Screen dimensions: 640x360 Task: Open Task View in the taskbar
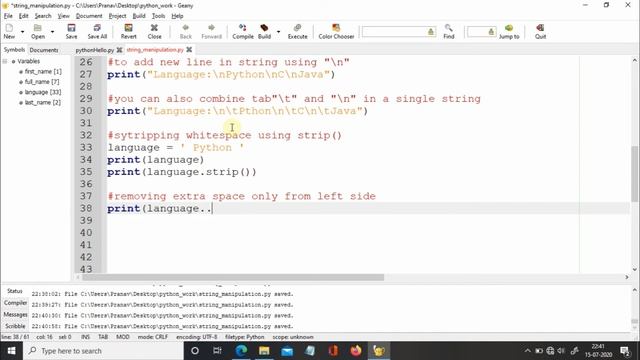[x=217, y=351]
